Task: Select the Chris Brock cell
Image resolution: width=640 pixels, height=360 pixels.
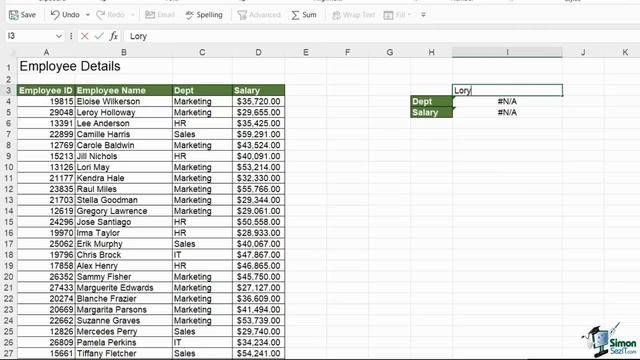Action: pos(124,255)
